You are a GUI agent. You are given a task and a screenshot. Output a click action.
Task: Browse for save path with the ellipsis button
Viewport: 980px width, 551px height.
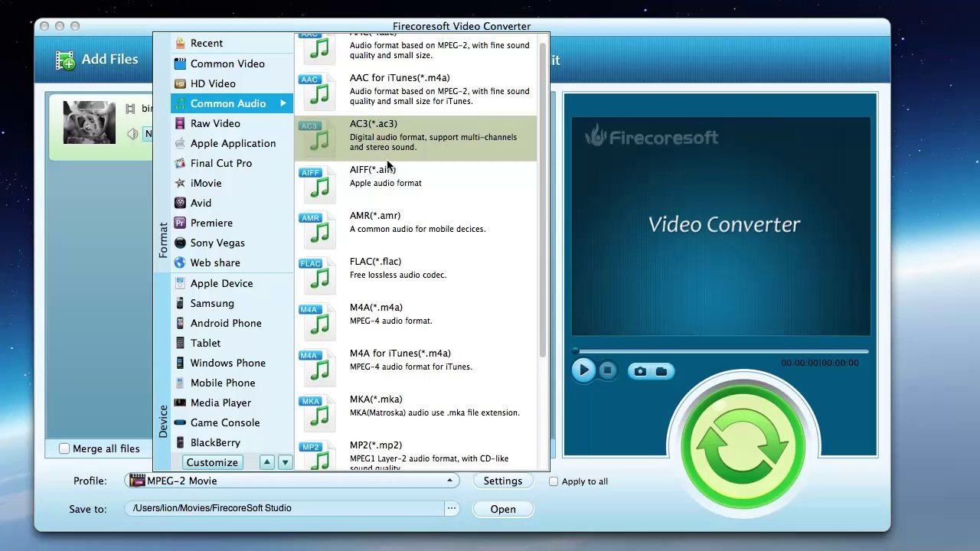point(452,508)
